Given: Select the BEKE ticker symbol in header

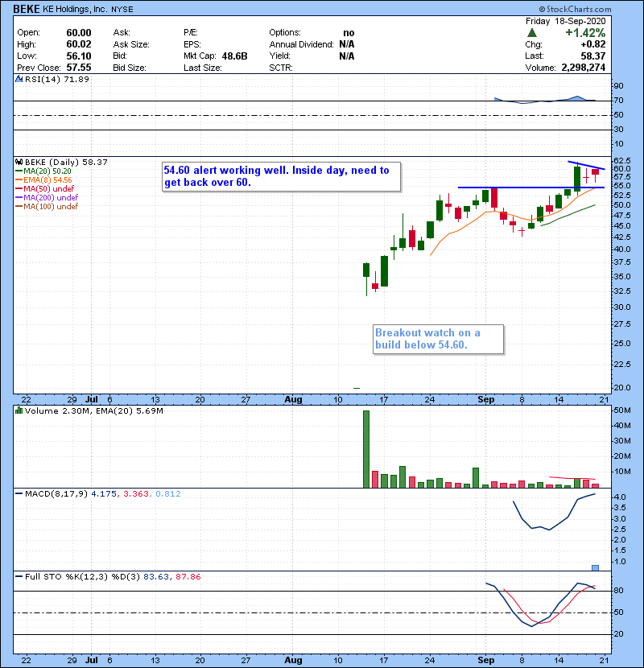Looking at the screenshot, I should point(27,9).
